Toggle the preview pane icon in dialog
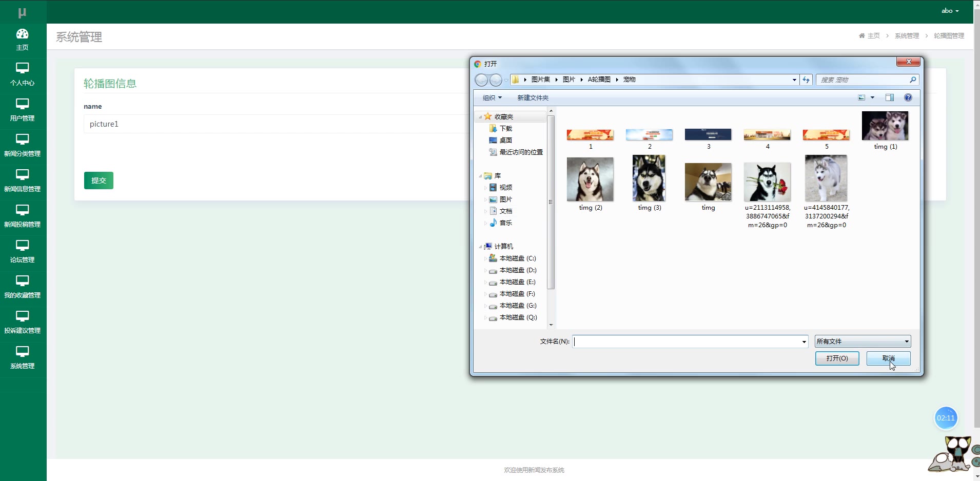The height and width of the screenshot is (481, 980). pos(889,97)
